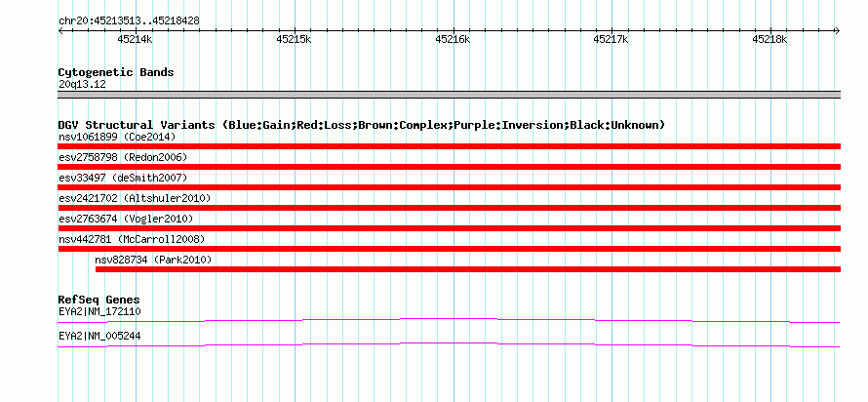868x402 pixels.
Task: Click the red bar for esv33497
Action: point(449,187)
